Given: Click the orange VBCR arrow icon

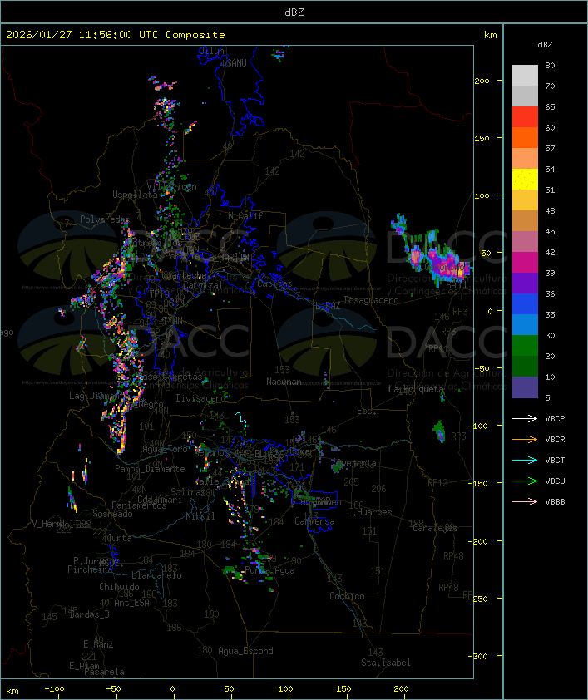Looking at the screenshot, I should coord(525,439).
